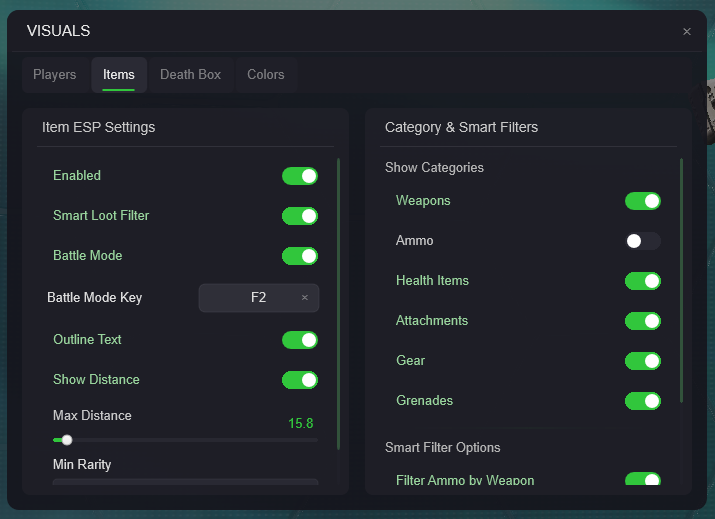Close the Visuals window

tap(686, 32)
